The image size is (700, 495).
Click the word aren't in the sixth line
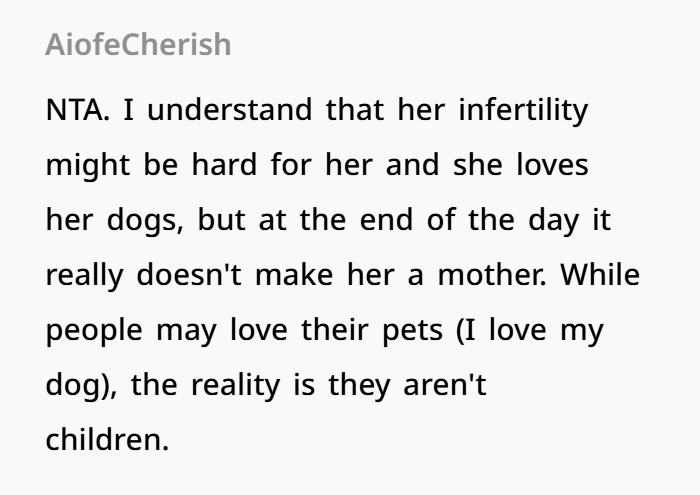coord(445,385)
